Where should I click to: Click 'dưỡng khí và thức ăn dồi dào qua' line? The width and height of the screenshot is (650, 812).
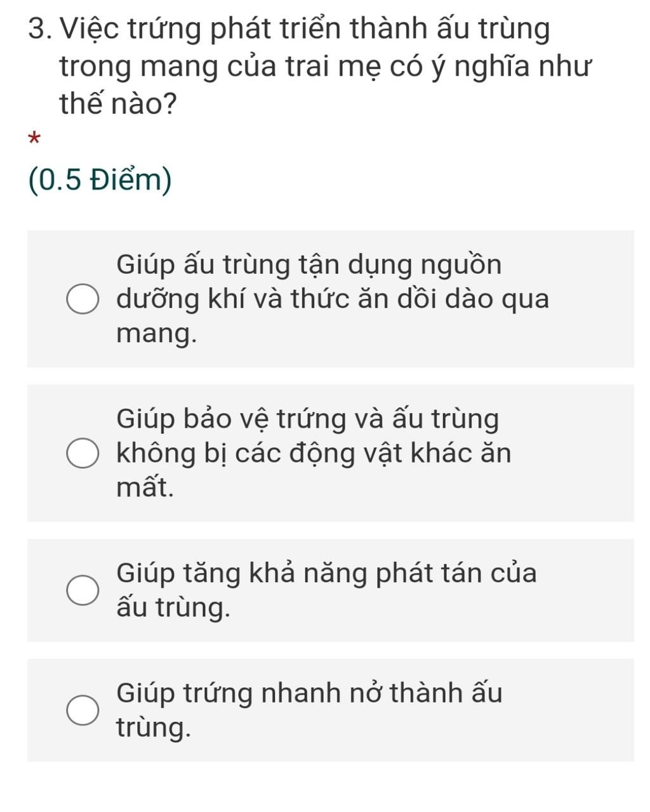[333, 299]
